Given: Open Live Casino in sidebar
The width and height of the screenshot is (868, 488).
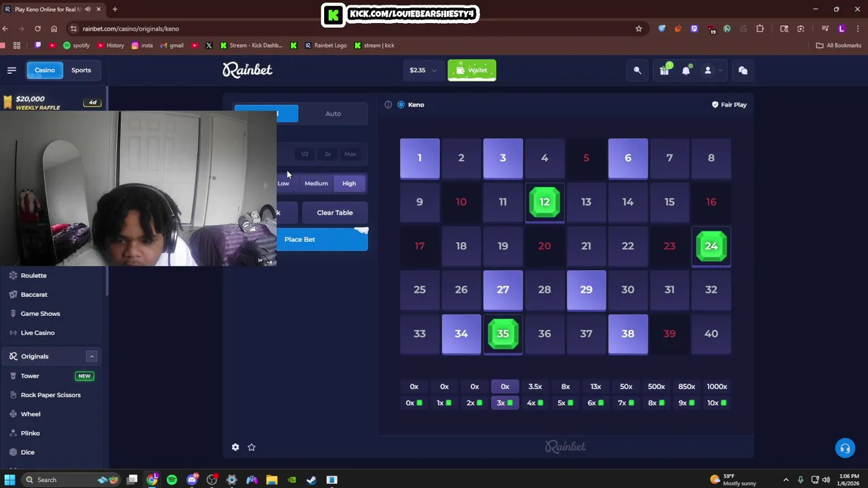Looking at the screenshot, I should click(x=37, y=333).
